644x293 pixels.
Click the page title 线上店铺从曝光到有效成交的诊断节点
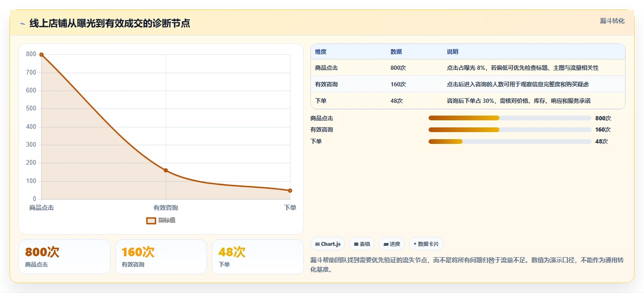tap(110, 23)
